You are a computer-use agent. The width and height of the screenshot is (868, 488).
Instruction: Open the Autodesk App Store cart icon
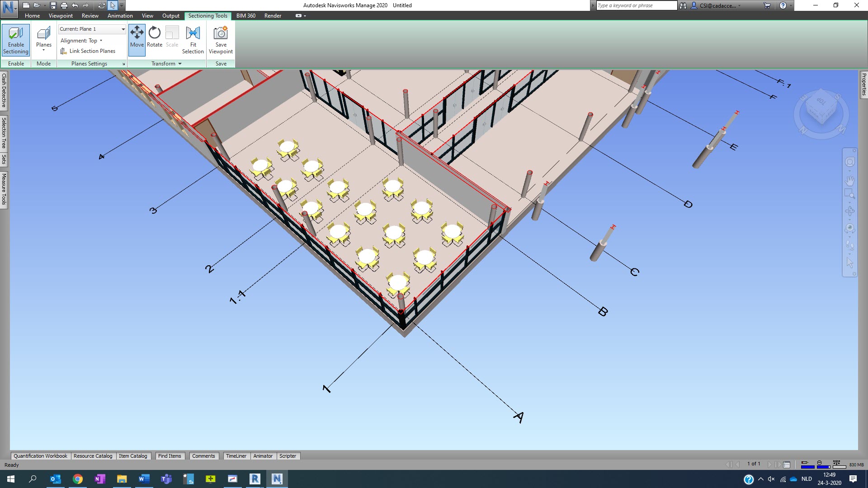[x=767, y=5]
